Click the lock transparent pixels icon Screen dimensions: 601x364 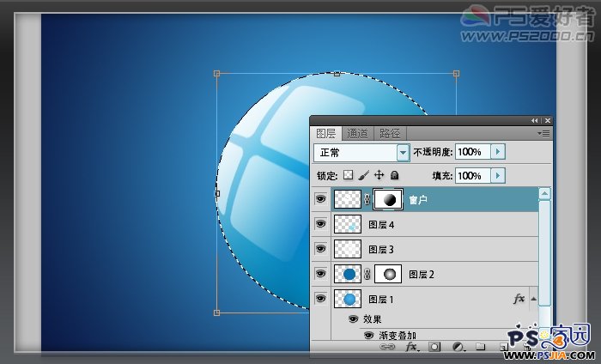[348, 175]
